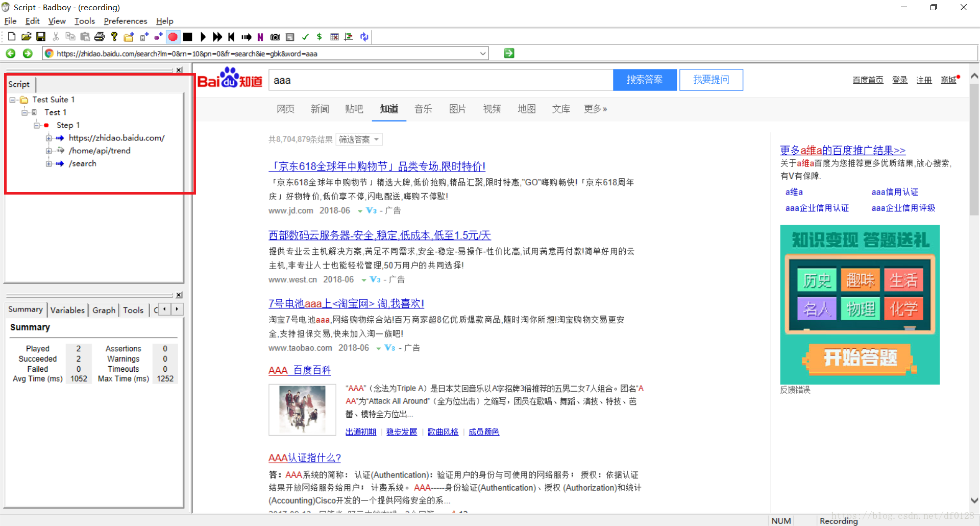Switch to the 网页 search tab
This screenshot has width=980, height=526.
click(285, 109)
